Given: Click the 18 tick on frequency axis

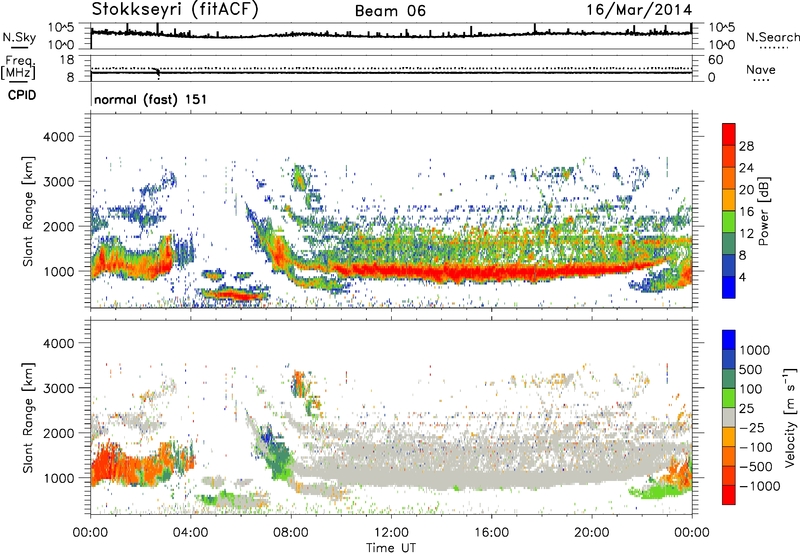Looking at the screenshot, I should [x=67, y=60].
